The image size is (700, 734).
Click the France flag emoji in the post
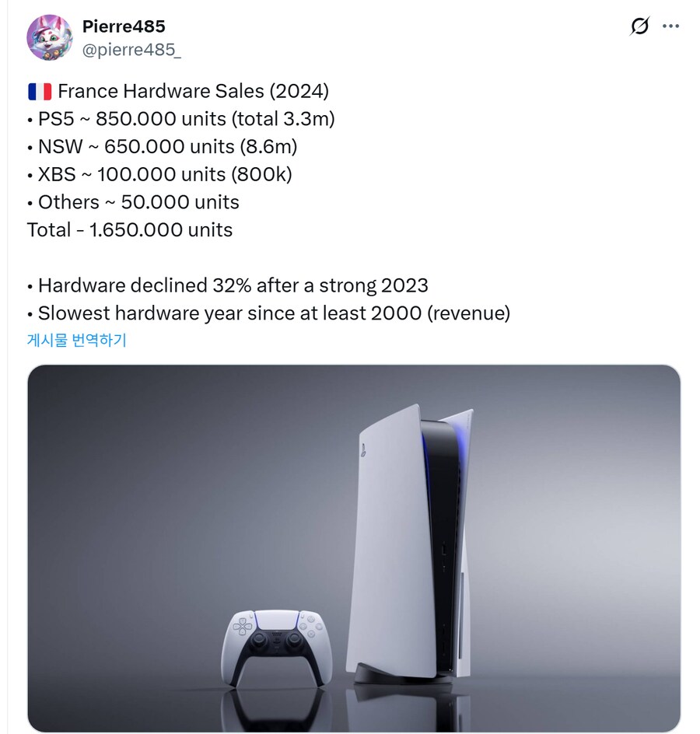coord(39,91)
